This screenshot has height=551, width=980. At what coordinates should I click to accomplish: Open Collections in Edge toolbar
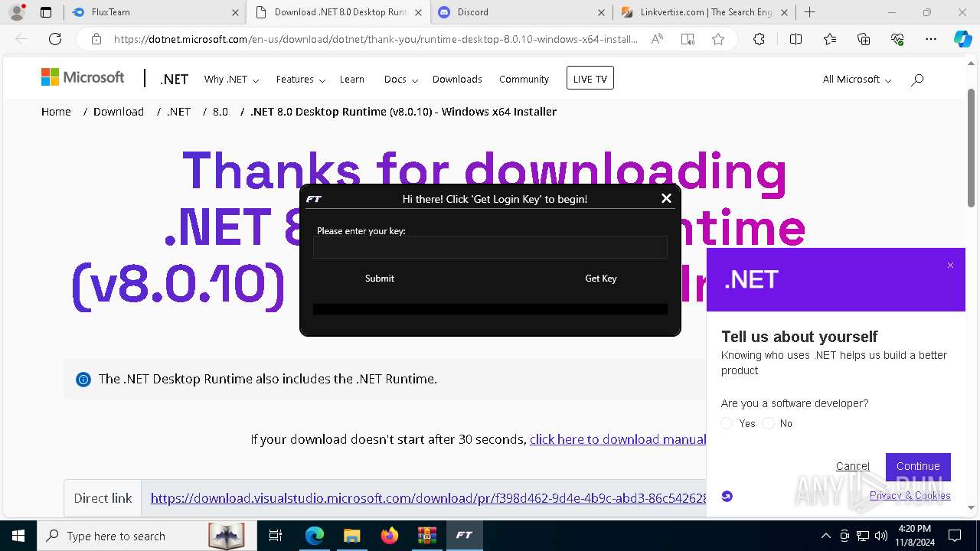pos(864,39)
